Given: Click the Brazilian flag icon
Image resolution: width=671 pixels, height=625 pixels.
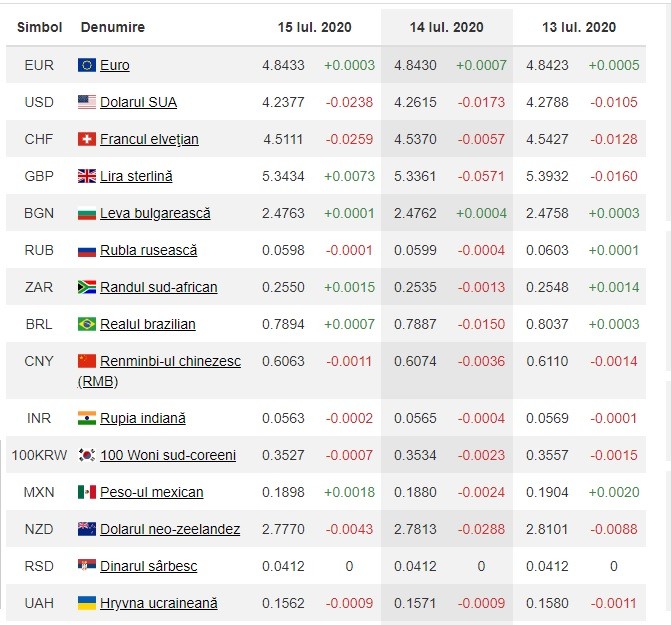Looking at the screenshot, I should [87, 324].
